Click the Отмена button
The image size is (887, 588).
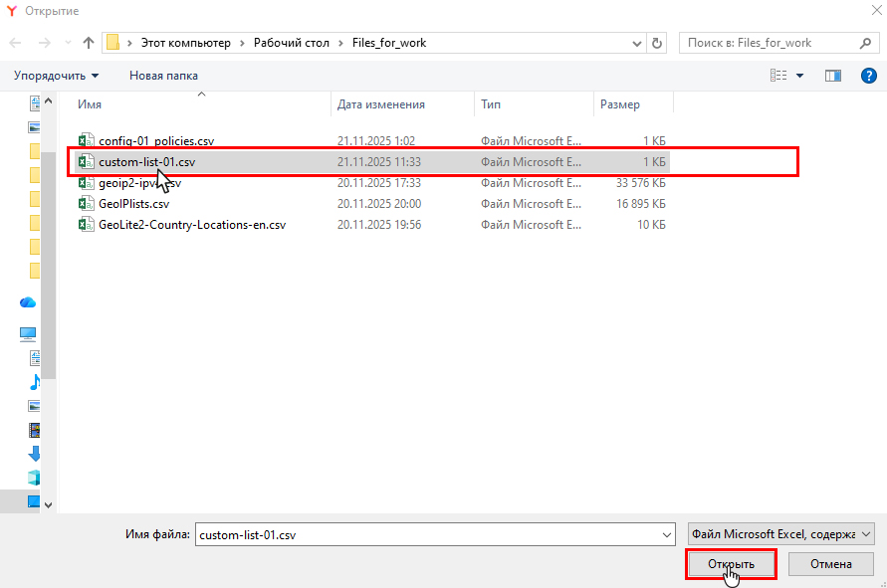point(830,564)
